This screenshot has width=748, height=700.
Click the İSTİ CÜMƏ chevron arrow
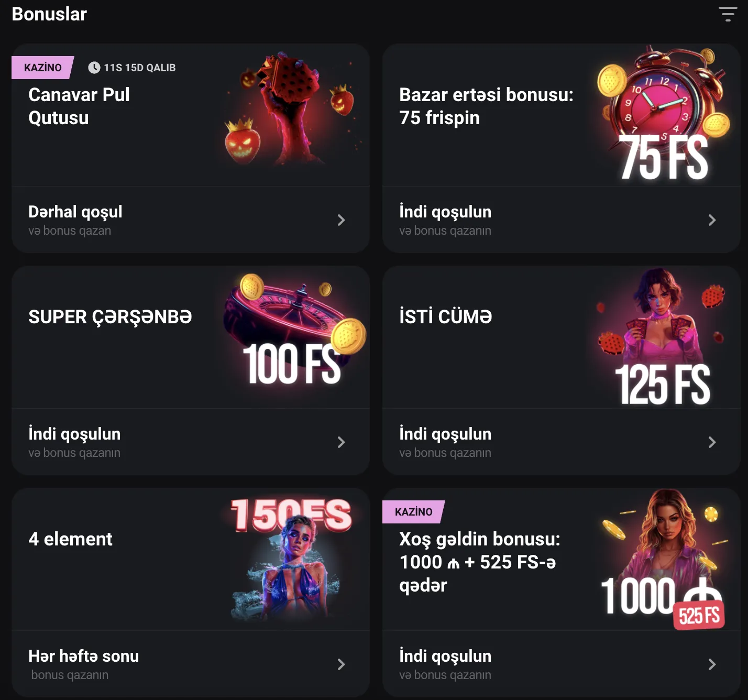point(712,442)
